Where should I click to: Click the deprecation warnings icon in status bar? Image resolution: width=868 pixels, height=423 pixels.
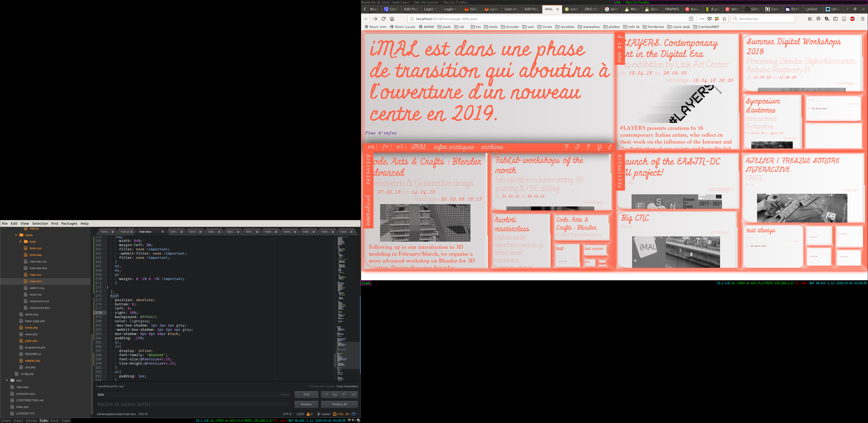(309, 414)
